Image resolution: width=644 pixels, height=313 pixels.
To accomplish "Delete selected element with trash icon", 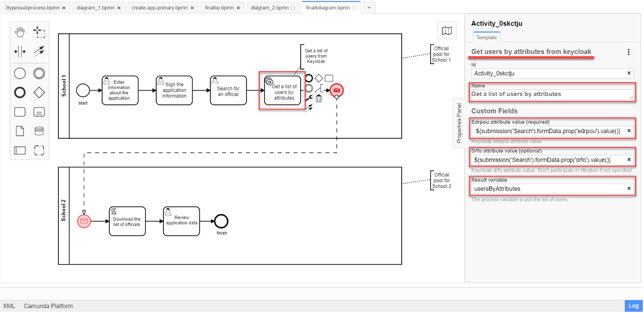I will click(x=319, y=98).
